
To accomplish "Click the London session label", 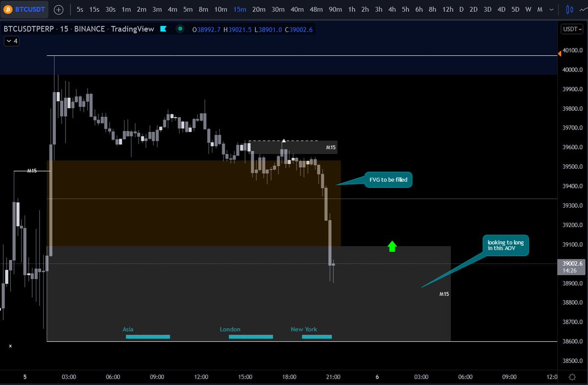I will pyautogui.click(x=230, y=330).
